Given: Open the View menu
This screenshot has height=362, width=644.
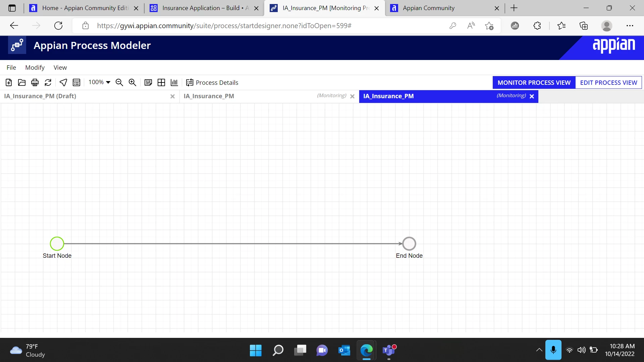Looking at the screenshot, I should click(60, 67).
